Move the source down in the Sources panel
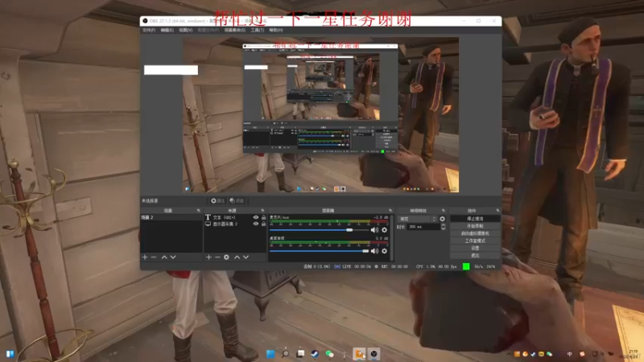Viewport: 644px width, 362px height. tap(246, 257)
